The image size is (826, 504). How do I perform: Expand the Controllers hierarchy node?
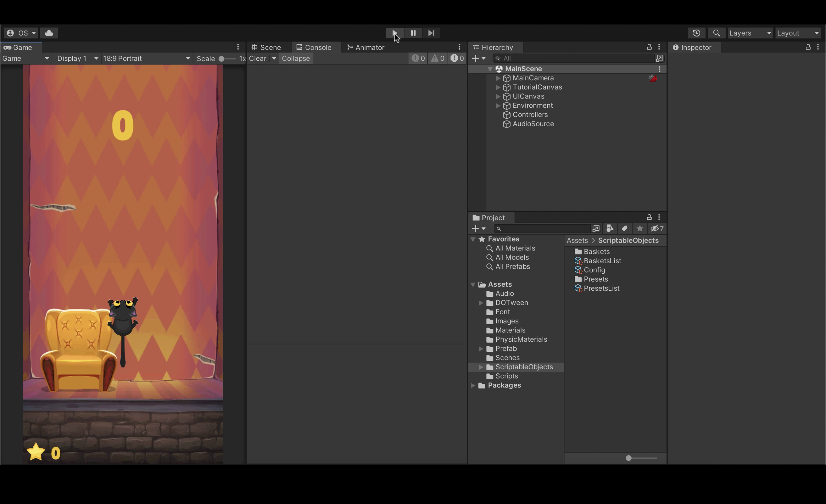[x=498, y=114]
